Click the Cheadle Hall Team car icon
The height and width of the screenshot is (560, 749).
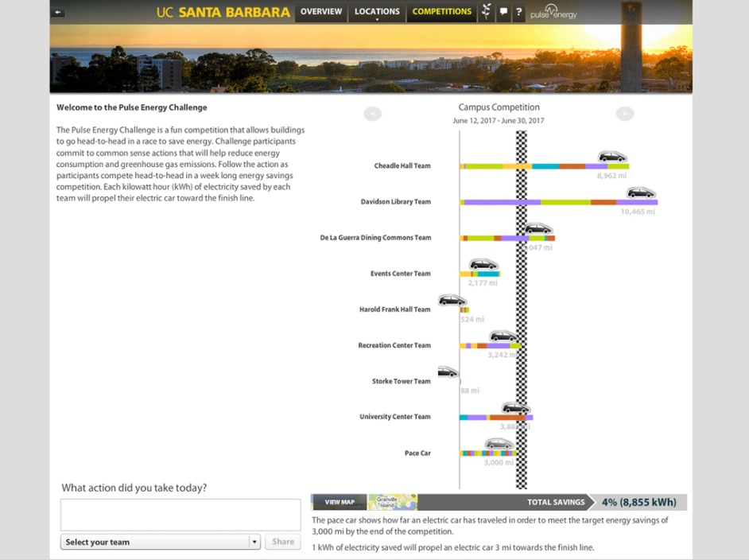coord(612,157)
